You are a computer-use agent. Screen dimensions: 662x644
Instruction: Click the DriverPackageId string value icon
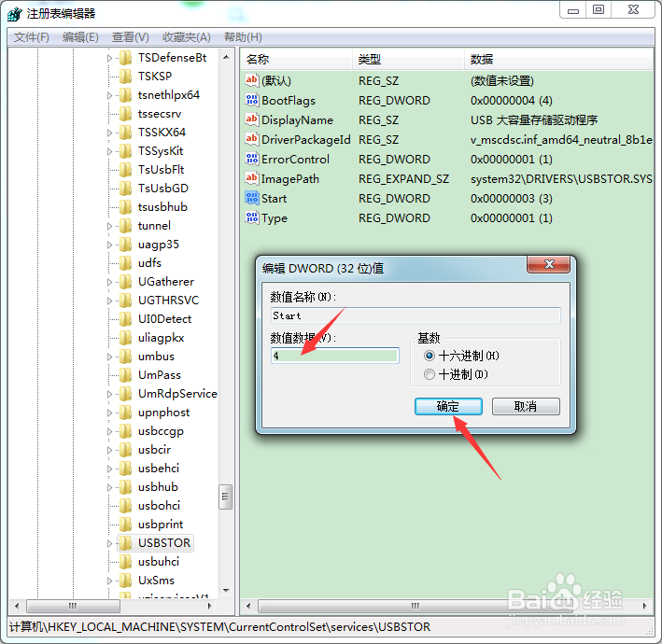(251, 139)
